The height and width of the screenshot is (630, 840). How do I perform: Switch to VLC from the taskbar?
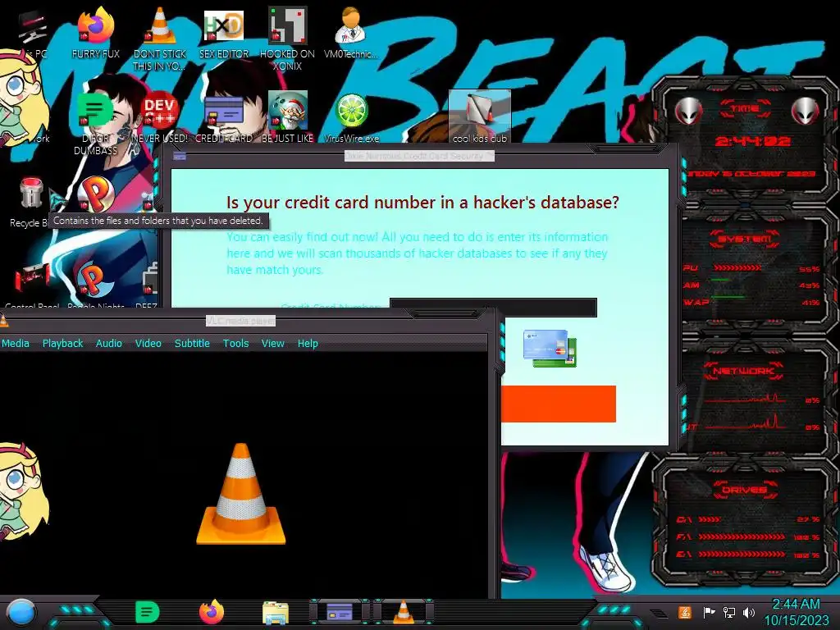click(x=404, y=612)
